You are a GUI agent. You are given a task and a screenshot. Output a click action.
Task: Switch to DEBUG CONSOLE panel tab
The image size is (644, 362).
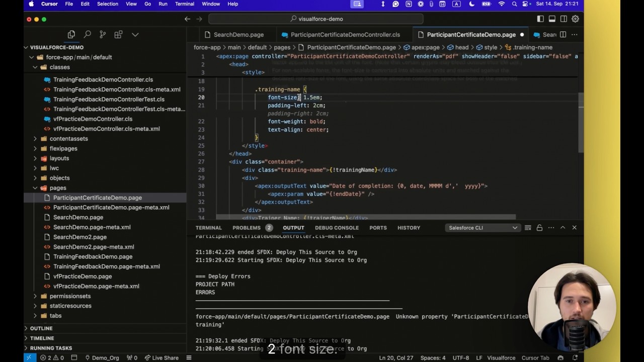tap(337, 228)
